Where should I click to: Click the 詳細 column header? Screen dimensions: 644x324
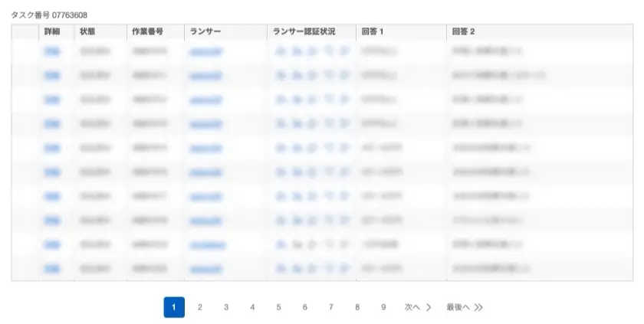point(52,31)
